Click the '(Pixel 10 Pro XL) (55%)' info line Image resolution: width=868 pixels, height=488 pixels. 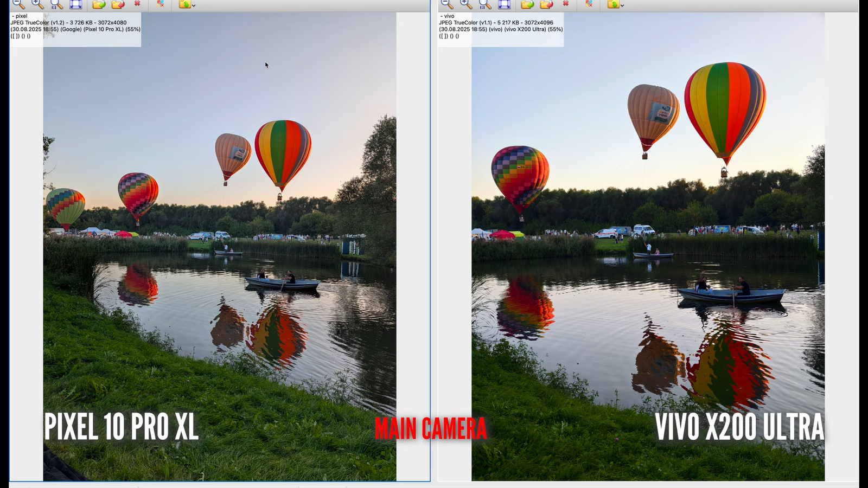click(x=75, y=29)
